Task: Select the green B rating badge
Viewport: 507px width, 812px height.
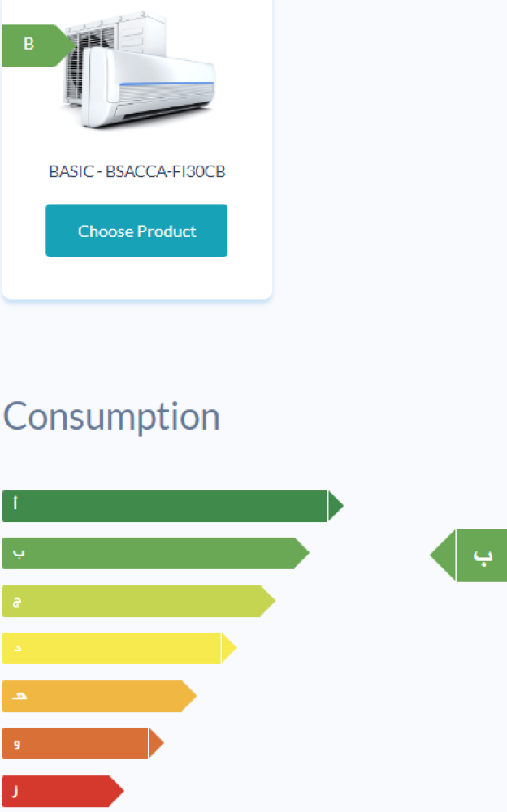Action: tap(37, 45)
